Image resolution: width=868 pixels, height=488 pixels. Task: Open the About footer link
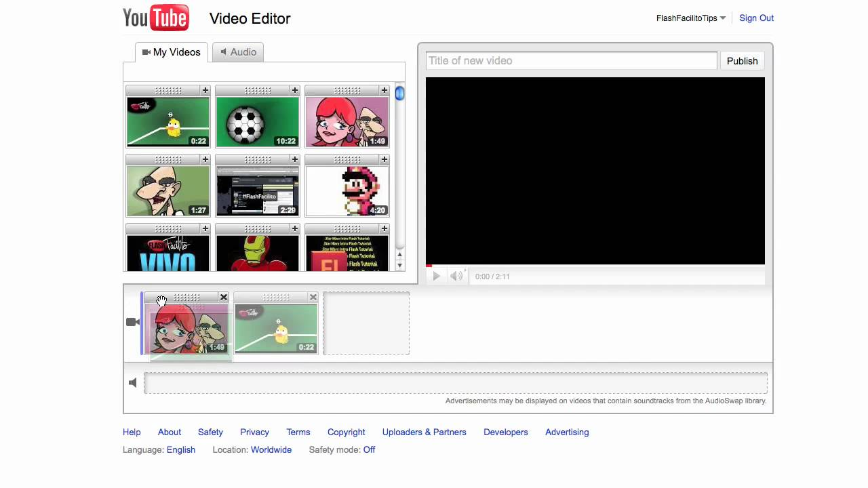tap(170, 432)
